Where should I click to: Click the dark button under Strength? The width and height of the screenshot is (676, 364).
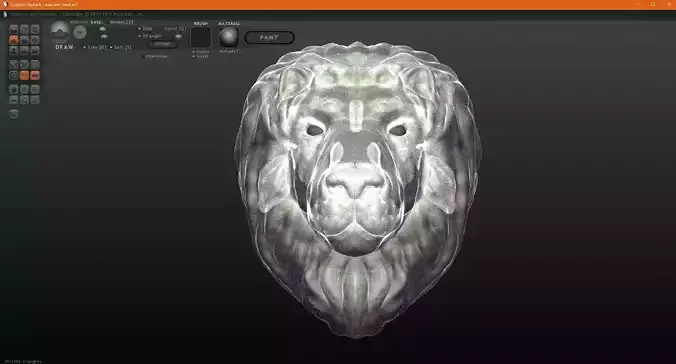tap(163, 44)
